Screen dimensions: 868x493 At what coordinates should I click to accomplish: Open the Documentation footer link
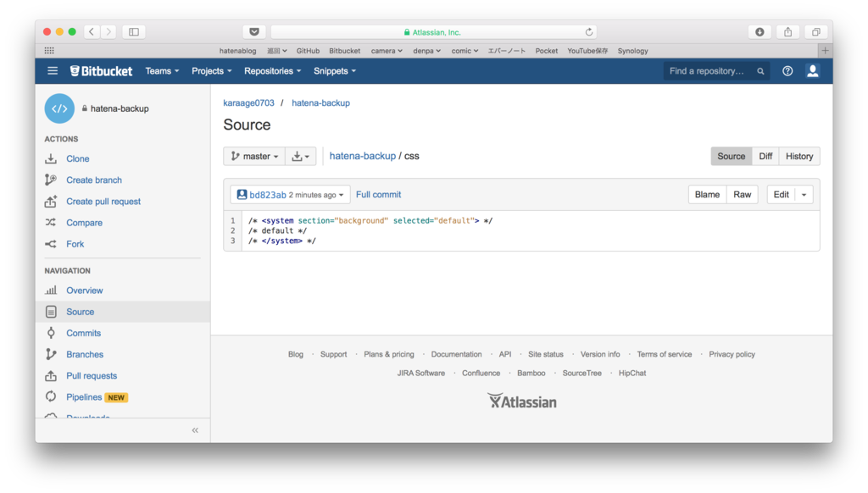456,354
